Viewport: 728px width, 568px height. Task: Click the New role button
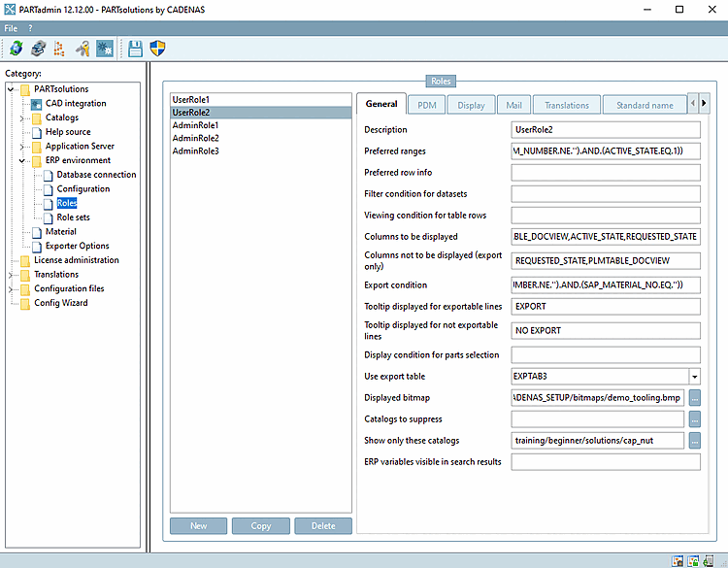198,525
